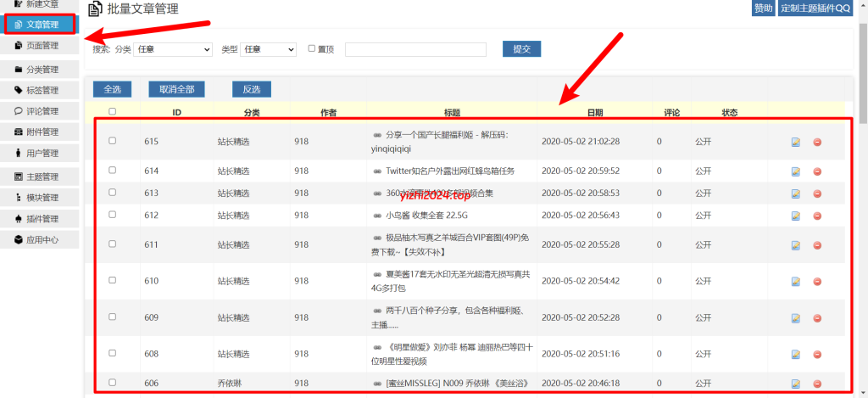Focus the search keyword text field
The height and width of the screenshot is (398, 868).
pyautogui.click(x=415, y=50)
